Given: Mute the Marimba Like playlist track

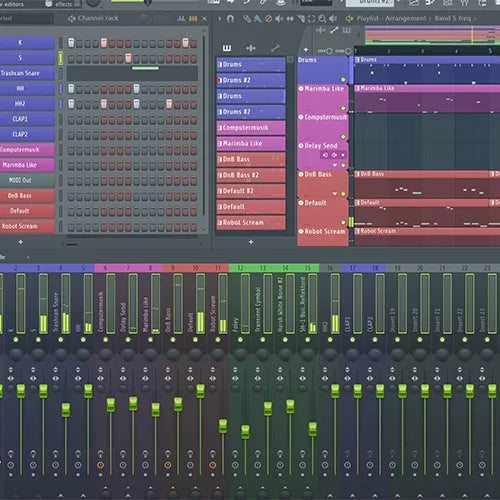Looking at the screenshot, I should [343, 108].
